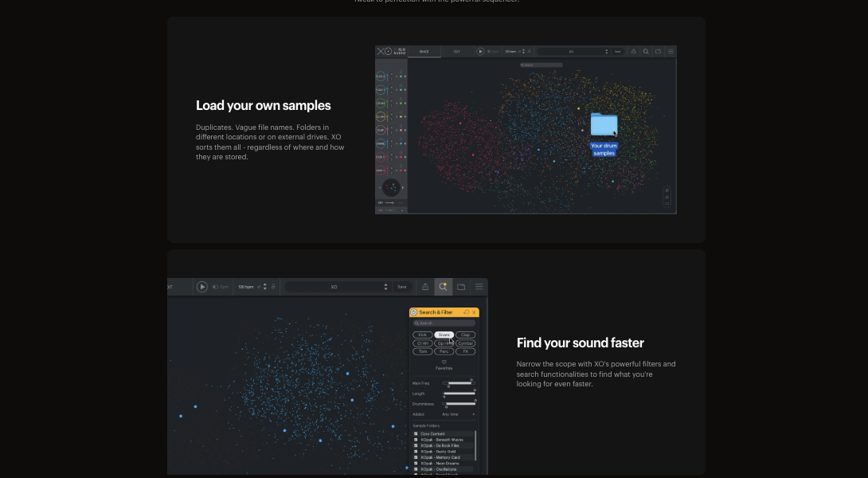Click the blue Your drum samples folder icon

tap(604, 124)
